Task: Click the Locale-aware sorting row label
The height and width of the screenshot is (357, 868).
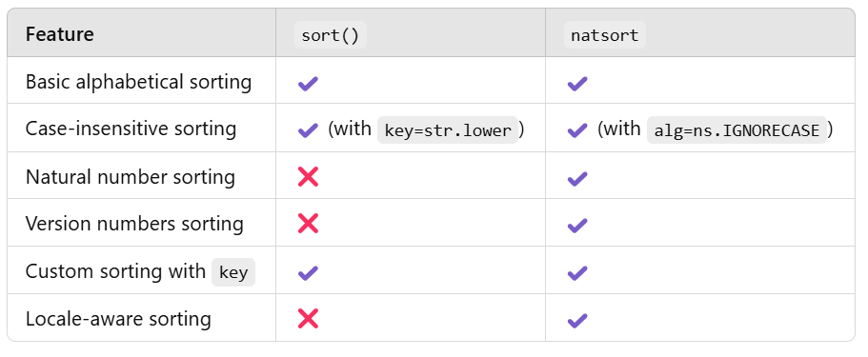Action: [118, 319]
